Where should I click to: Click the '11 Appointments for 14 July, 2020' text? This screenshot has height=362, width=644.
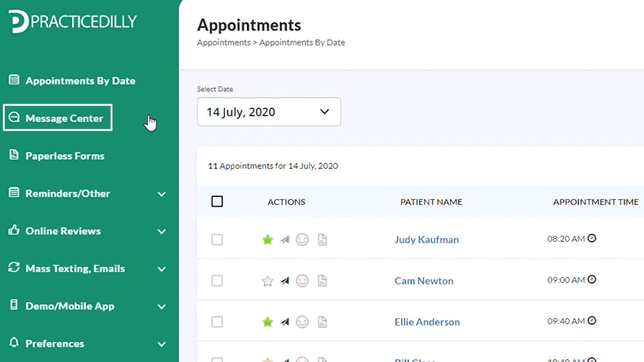[x=273, y=166]
